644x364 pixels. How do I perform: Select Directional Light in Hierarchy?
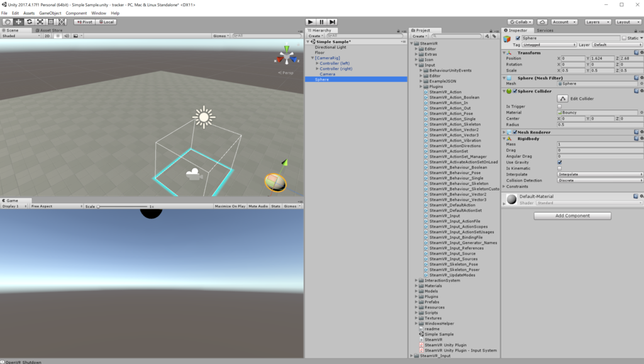point(331,47)
